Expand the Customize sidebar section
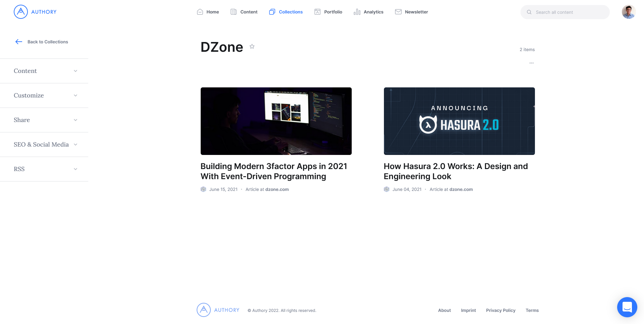The image size is (644, 324). [x=44, y=95]
